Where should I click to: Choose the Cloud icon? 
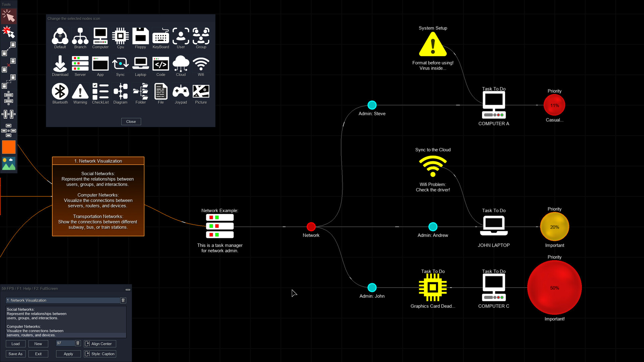181,64
